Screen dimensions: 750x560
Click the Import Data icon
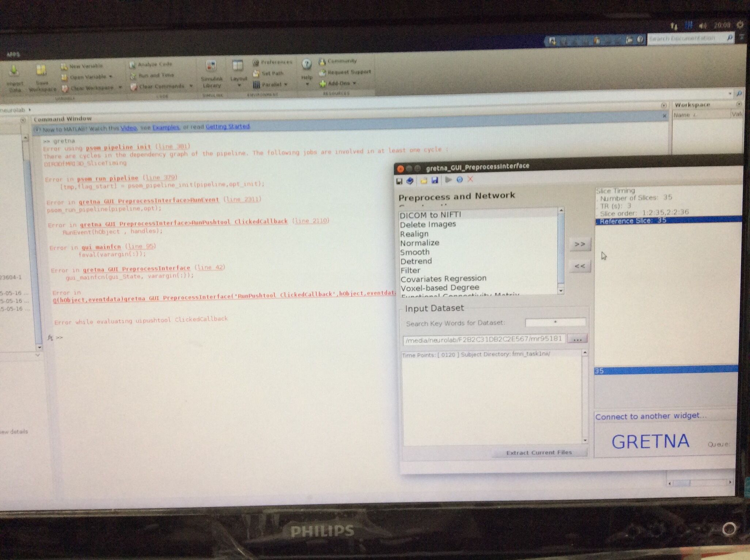point(14,71)
